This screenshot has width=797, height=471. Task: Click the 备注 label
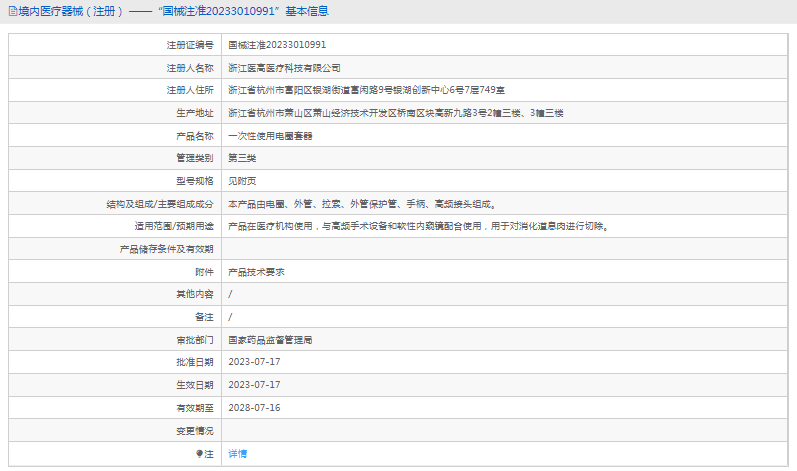click(x=204, y=317)
